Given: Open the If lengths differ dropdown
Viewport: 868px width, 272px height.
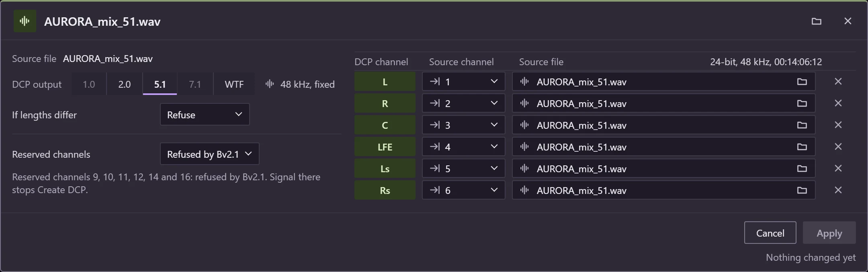Looking at the screenshot, I should click(205, 115).
